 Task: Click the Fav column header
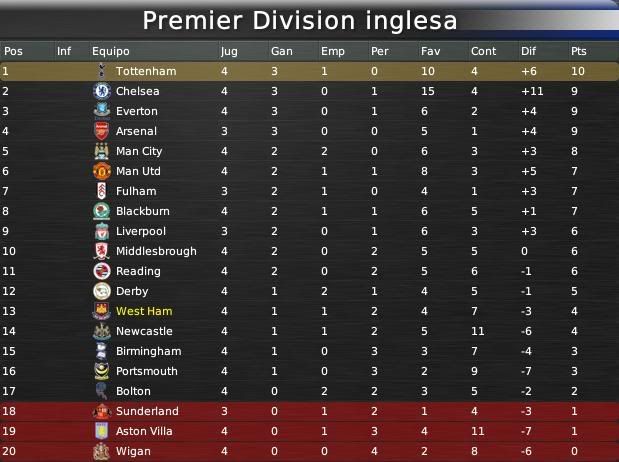[430, 51]
